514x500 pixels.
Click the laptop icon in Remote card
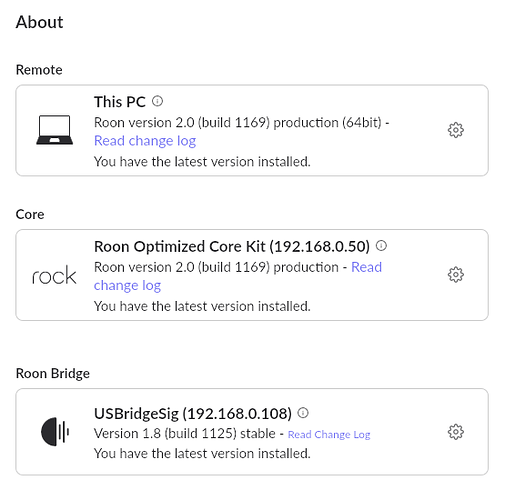(x=55, y=130)
